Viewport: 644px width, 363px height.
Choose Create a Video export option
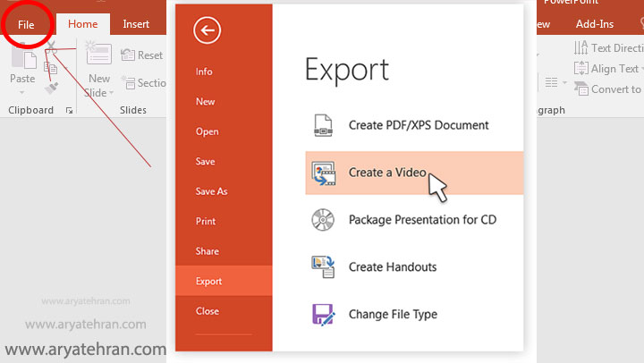coord(386,173)
